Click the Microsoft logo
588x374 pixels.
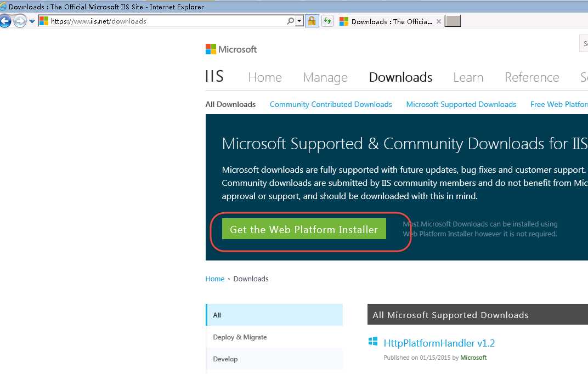pyautogui.click(x=231, y=49)
